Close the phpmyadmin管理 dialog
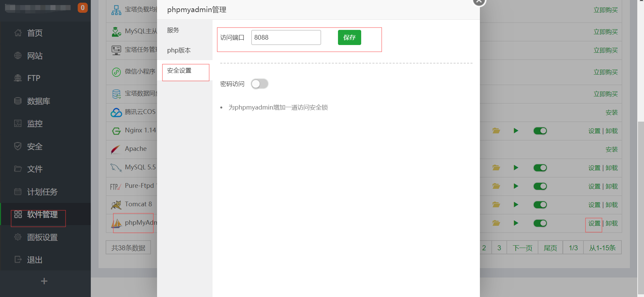Image resolution: width=644 pixels, height=297 pixels. (x=479, y=2)
